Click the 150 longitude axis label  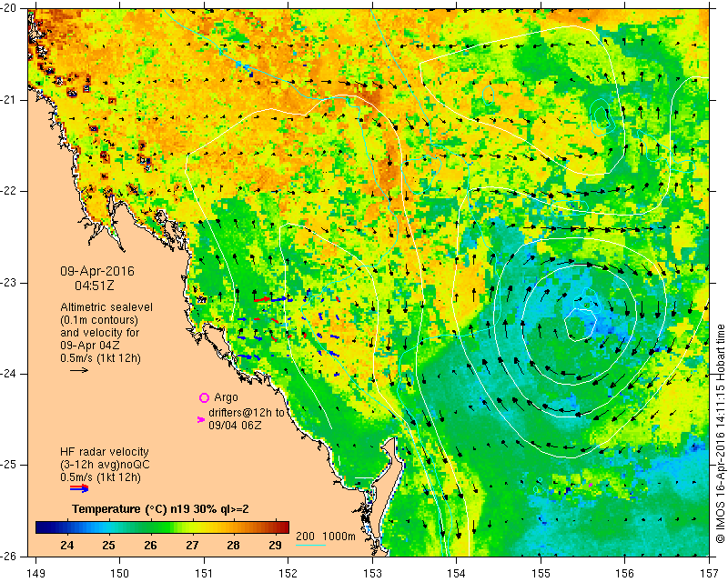(x=120, y=574)
